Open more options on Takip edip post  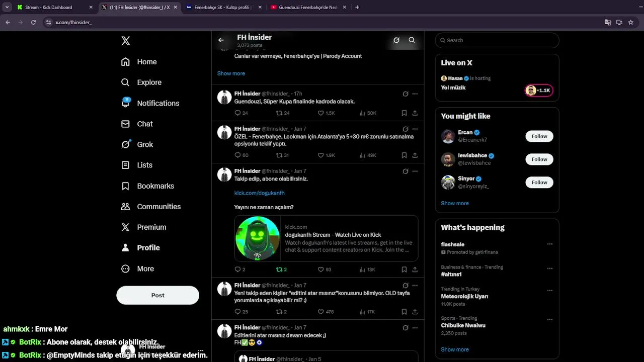click(415, 171)
